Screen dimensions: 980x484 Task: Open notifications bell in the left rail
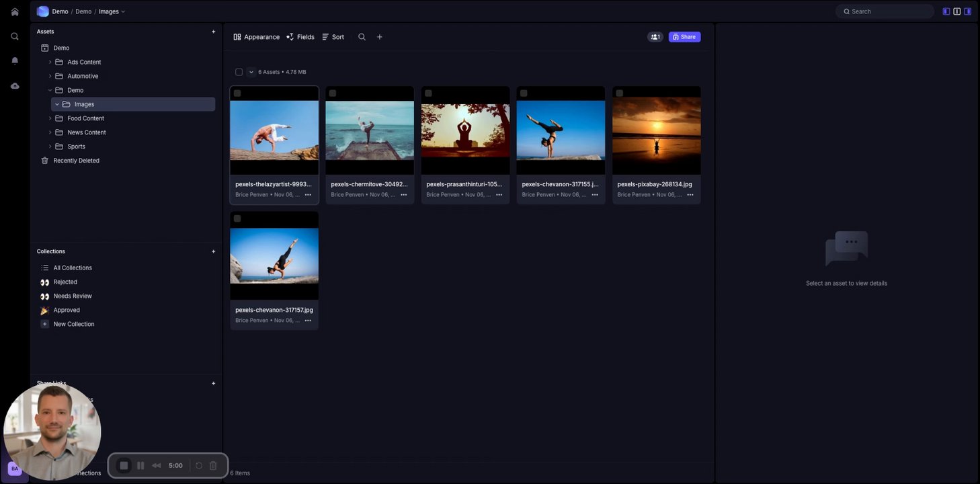pos(15,61)
